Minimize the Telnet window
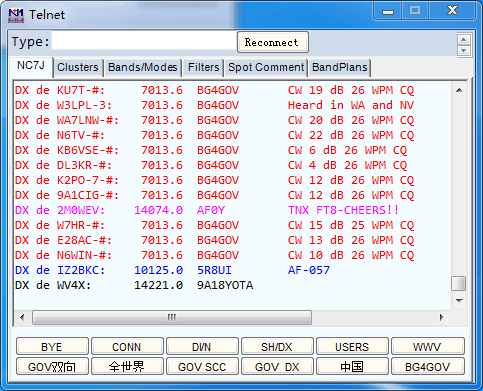Image resolution: width=483 pixels, height=391 pixels. [x=388, y=11]
